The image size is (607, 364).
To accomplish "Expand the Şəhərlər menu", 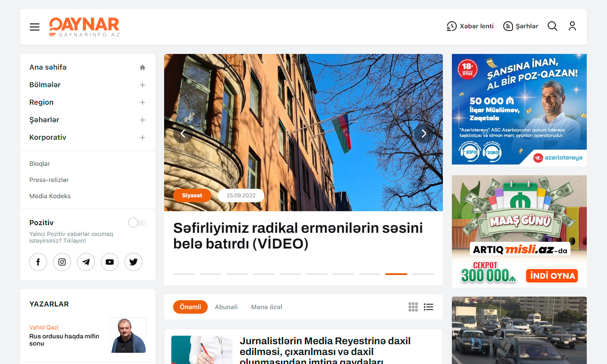I will [x=142, y=120].
